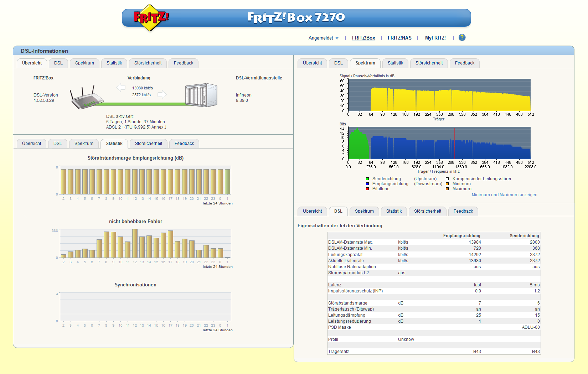This screenshot has height=374, width=588.
Task: Click the Störabstandsmarge row label in table
Action: point(347,303)
